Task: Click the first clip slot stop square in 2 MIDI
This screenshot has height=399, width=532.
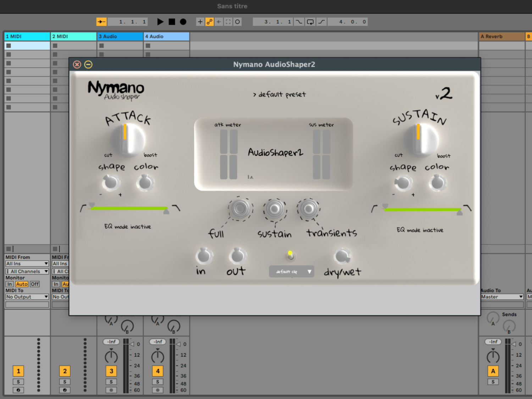Action: pos(55,45)
